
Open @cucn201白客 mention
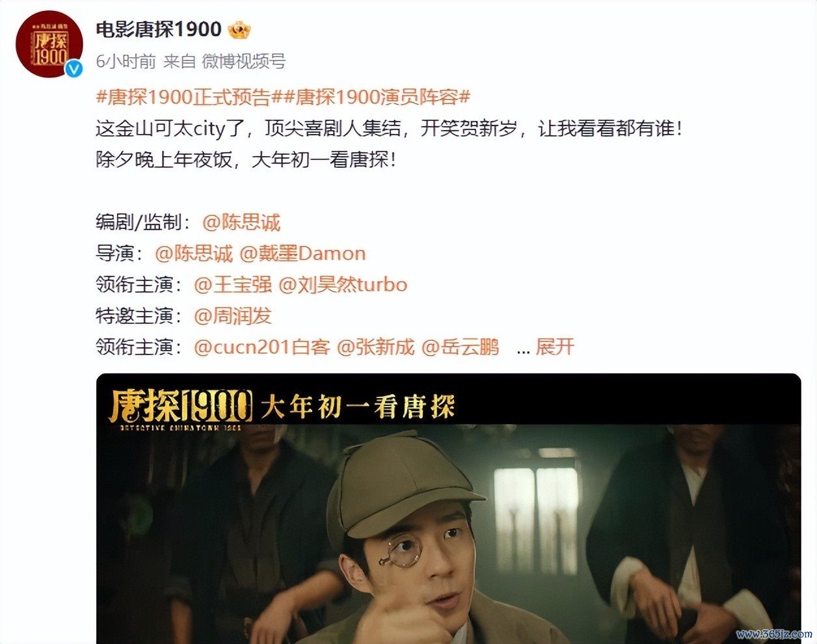(x=262, y=347)
